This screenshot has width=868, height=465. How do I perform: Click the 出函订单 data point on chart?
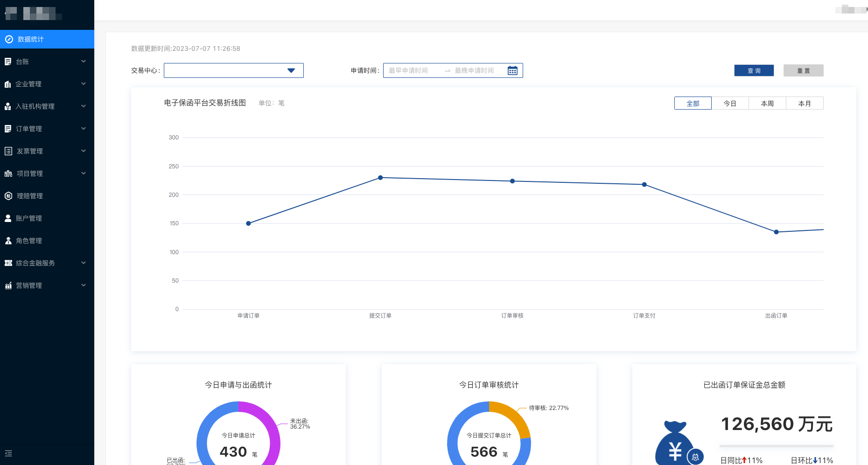(777, 232)
